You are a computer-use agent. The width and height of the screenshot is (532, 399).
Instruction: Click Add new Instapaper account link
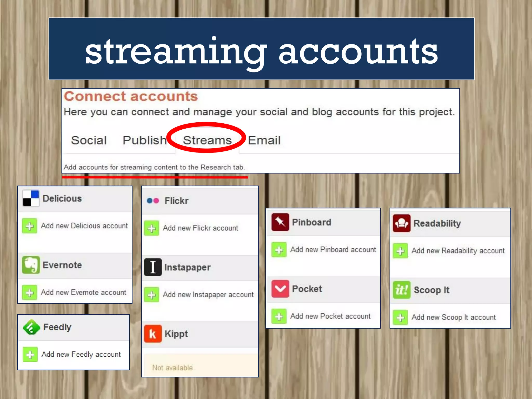click(x=208, y=295)
